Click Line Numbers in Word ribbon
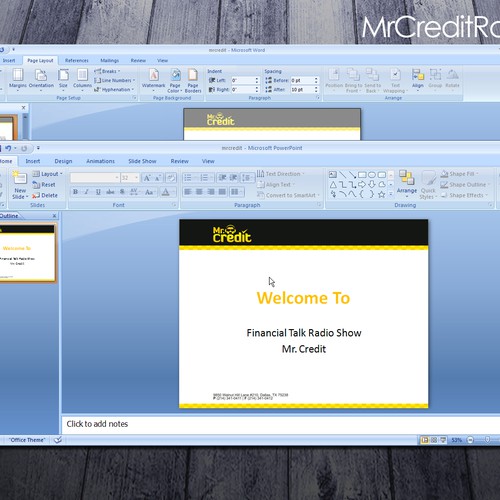This screenshot has height=500, width=500. click(115, 81)
